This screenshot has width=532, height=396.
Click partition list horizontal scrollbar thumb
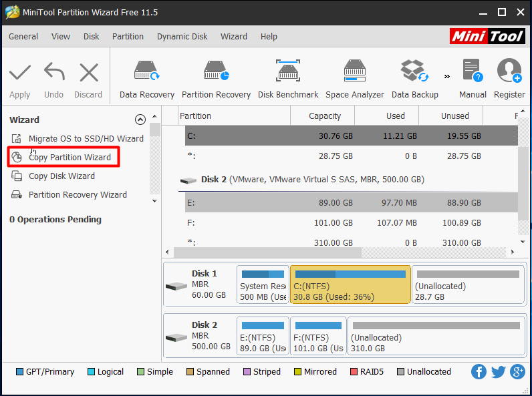[x=267, y=252]
